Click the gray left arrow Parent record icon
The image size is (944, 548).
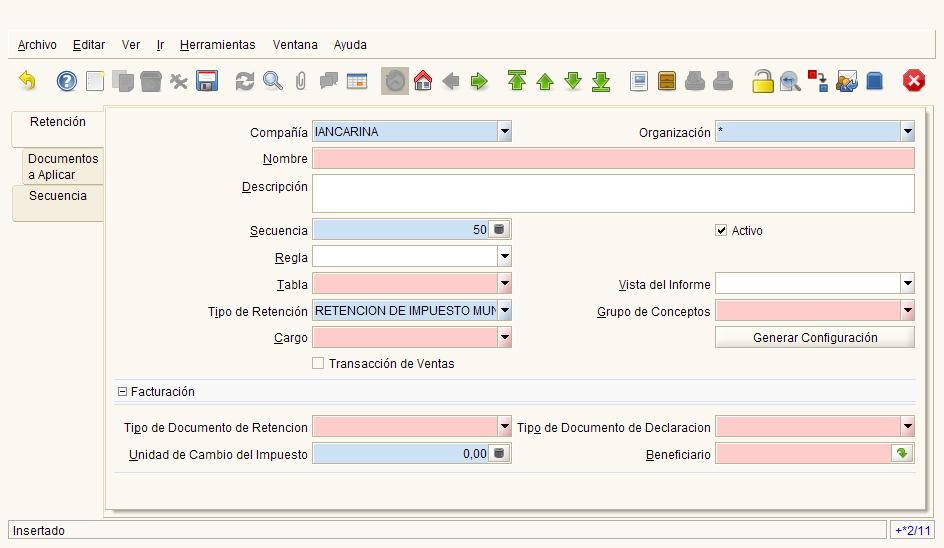click(x=451, y=81)
